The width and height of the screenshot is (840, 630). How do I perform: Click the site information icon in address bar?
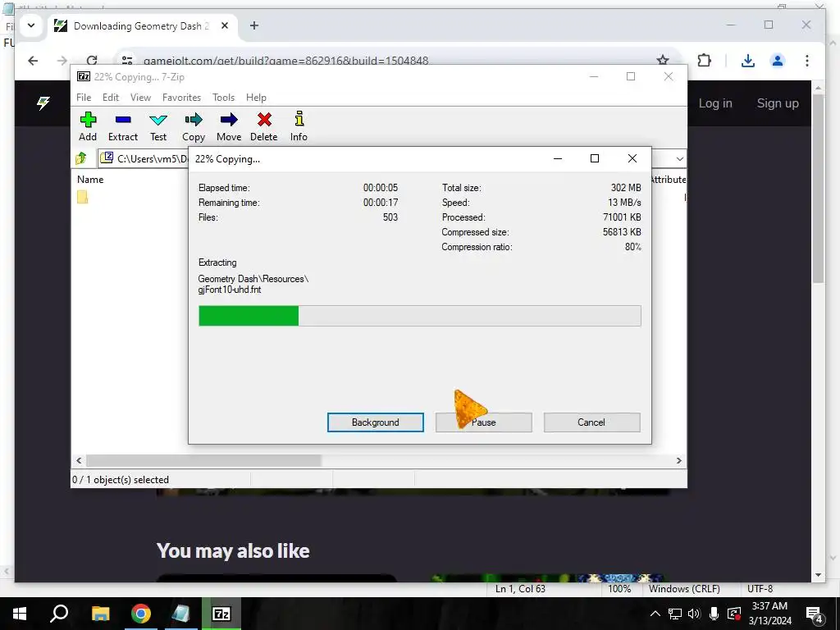pyautogui.click(x=127, y=61)
